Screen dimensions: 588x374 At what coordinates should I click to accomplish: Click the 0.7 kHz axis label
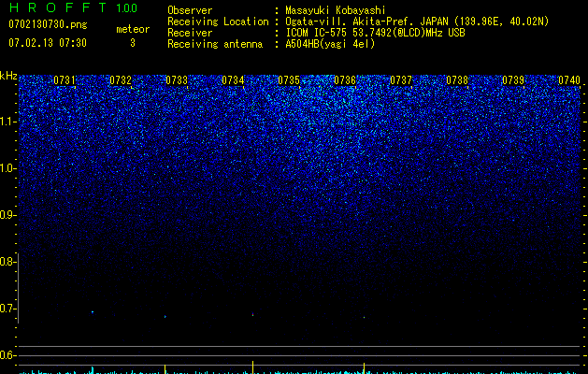(x=7, y=309)
